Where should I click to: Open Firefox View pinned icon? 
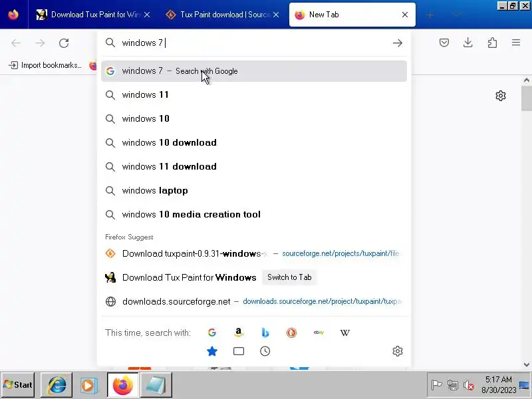point(13,15)
